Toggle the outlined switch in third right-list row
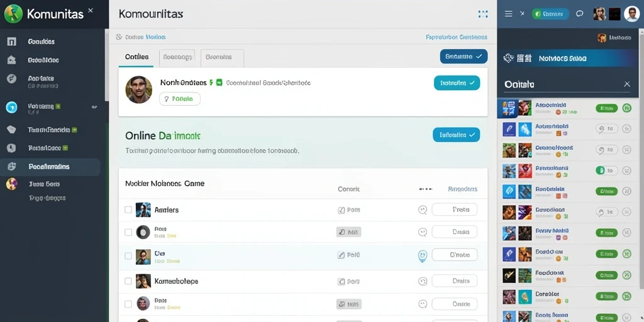 click(607, 150)
